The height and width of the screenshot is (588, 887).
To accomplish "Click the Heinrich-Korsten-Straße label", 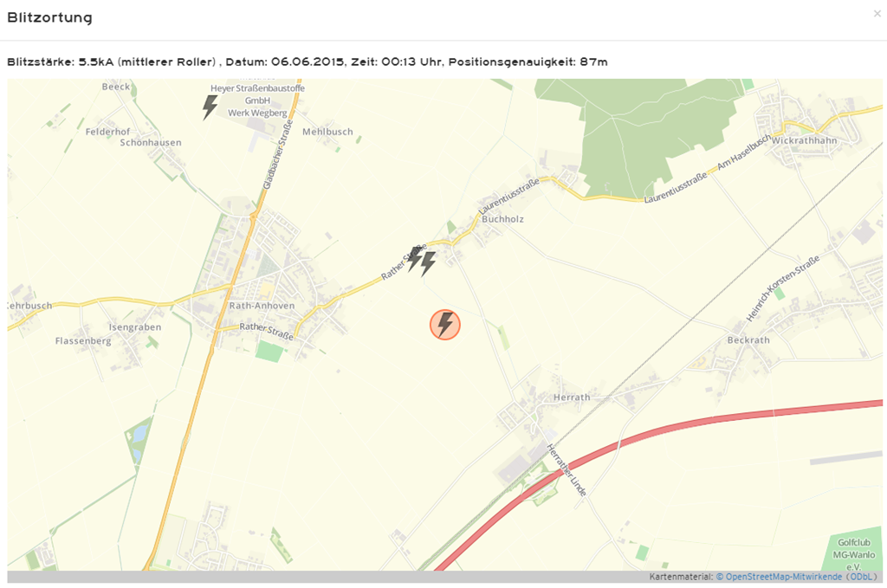I will [x=782, y=289].
